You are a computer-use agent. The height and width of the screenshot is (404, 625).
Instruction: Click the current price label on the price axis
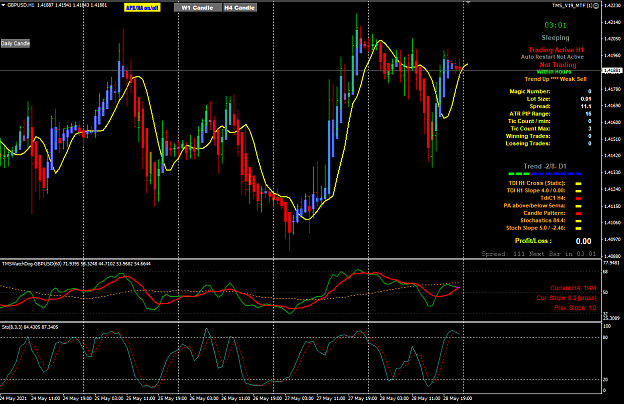click(612, 71)
